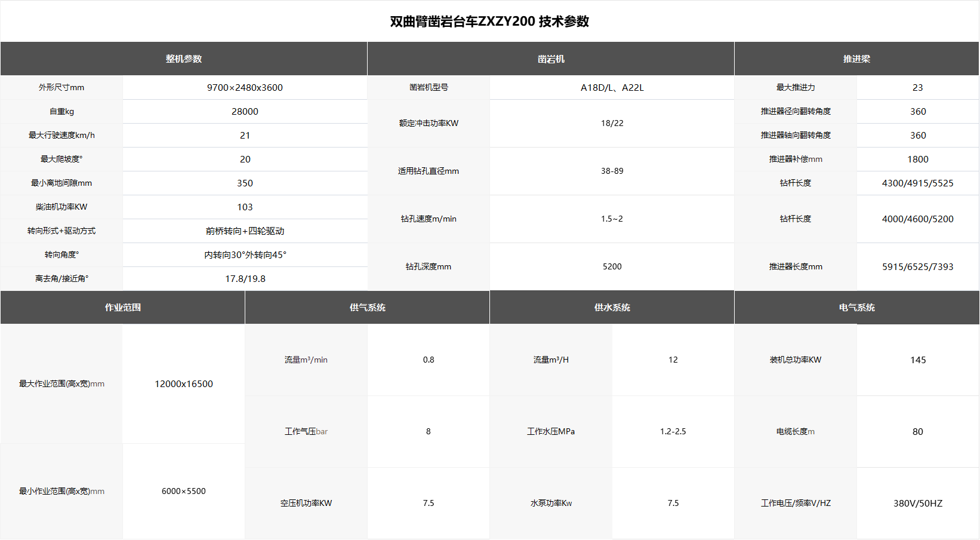
Task: Click the 钻杆长度 value 4300/4915/5525
Action: pos(918,183)
